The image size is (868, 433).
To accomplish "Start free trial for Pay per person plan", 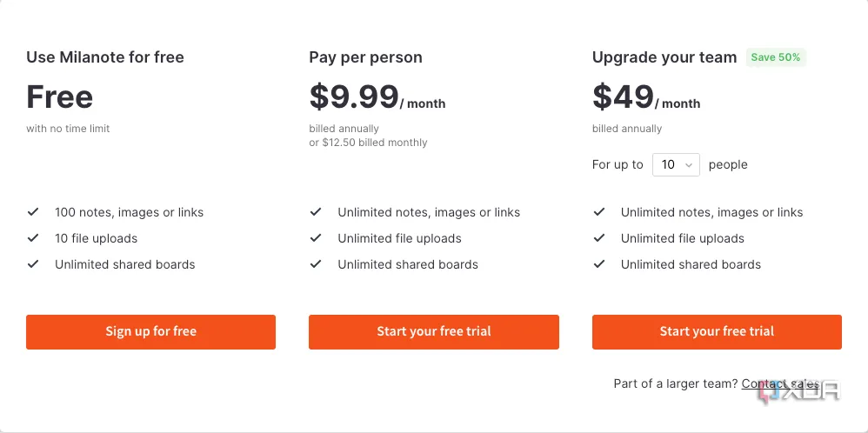I will click(x=434, y=331).
